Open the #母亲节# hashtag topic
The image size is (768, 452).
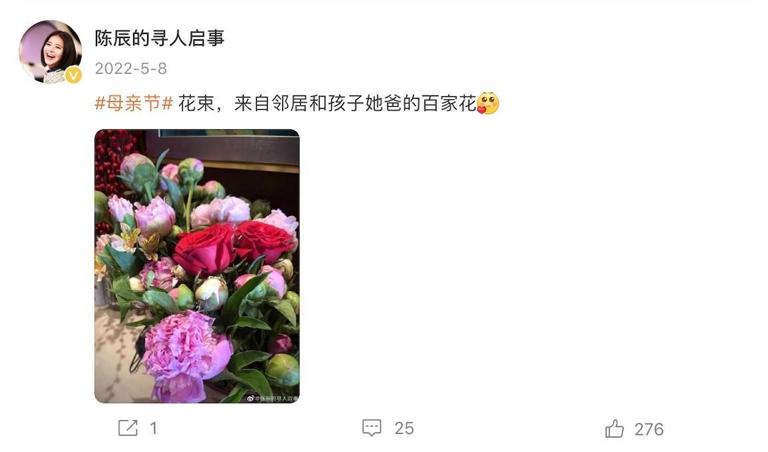click(x=134, y=103)
